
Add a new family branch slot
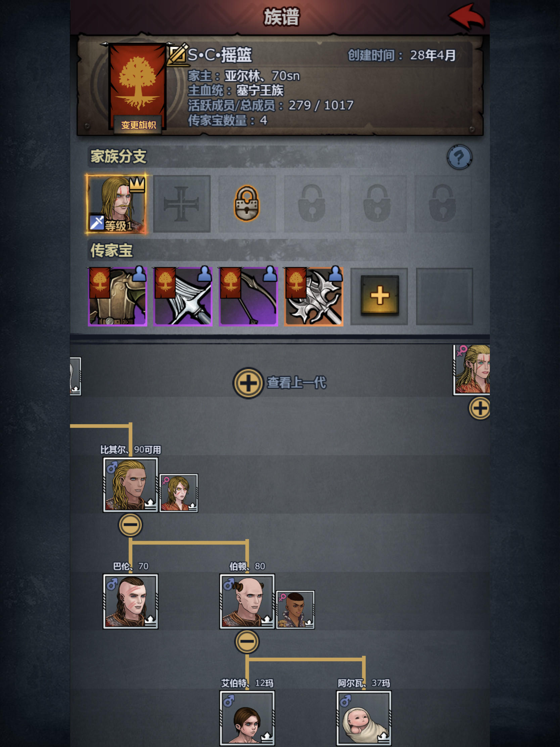(x=182, y=204)
